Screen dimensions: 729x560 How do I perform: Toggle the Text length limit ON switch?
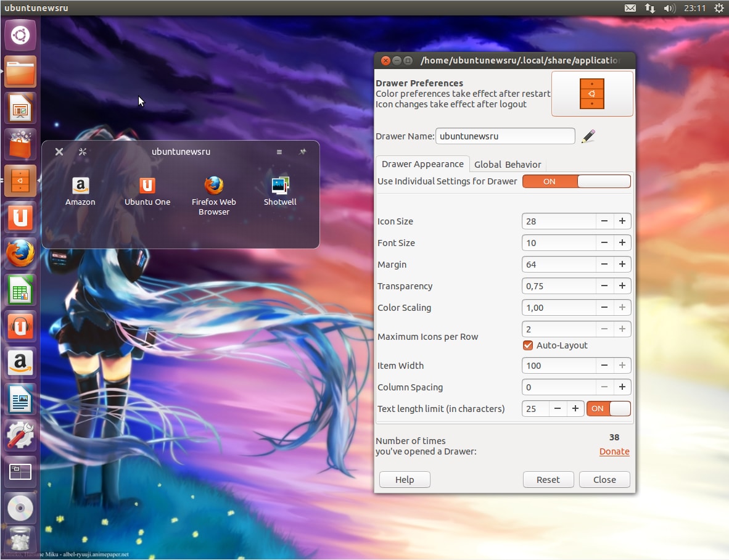pyautogui.click(x=609, y=408)
